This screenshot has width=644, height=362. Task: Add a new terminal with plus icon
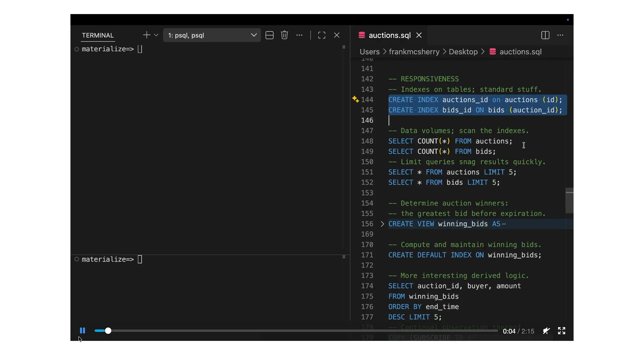click(147, 35)
